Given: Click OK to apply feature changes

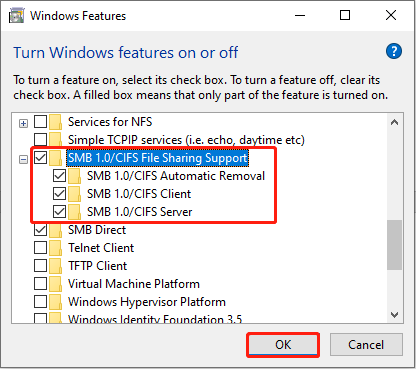Looking at the screenshot, I should [x=283, y=345].
